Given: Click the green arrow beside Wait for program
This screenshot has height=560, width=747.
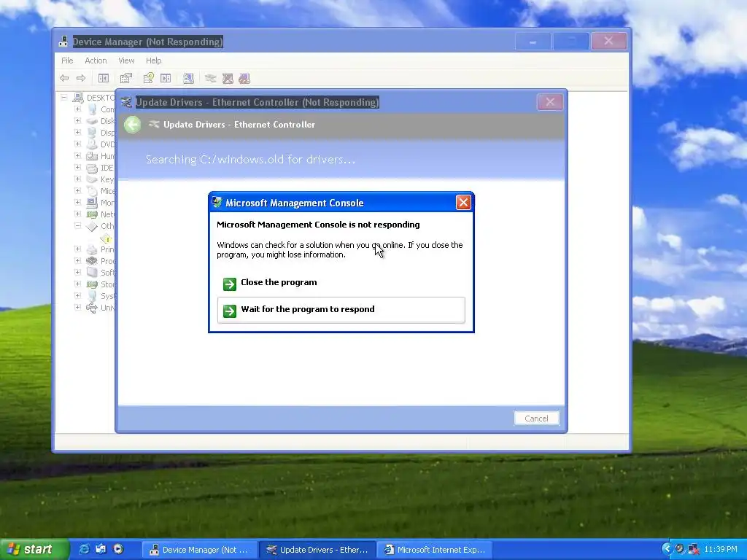Looking at the screenshot, I should (x=230, y=311).
